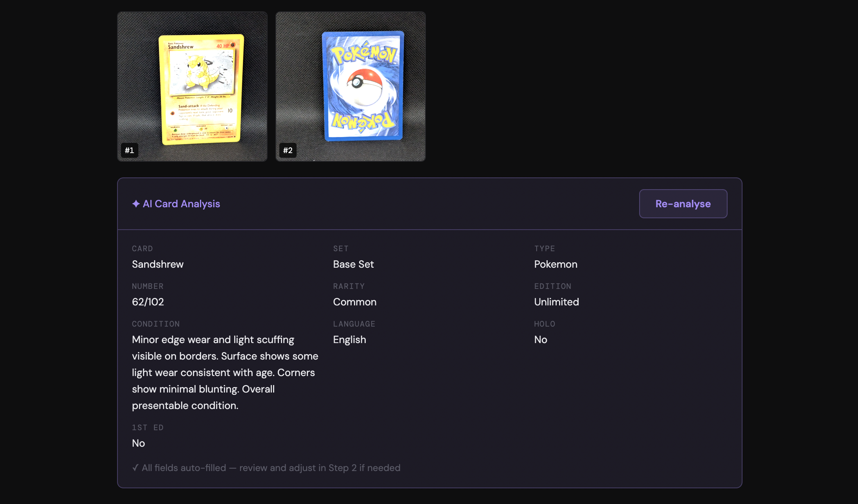Viewport: 858px width, 504px height.
Task: Click the checkmark icon before auto-filled note
Action: tap(135, 468)
